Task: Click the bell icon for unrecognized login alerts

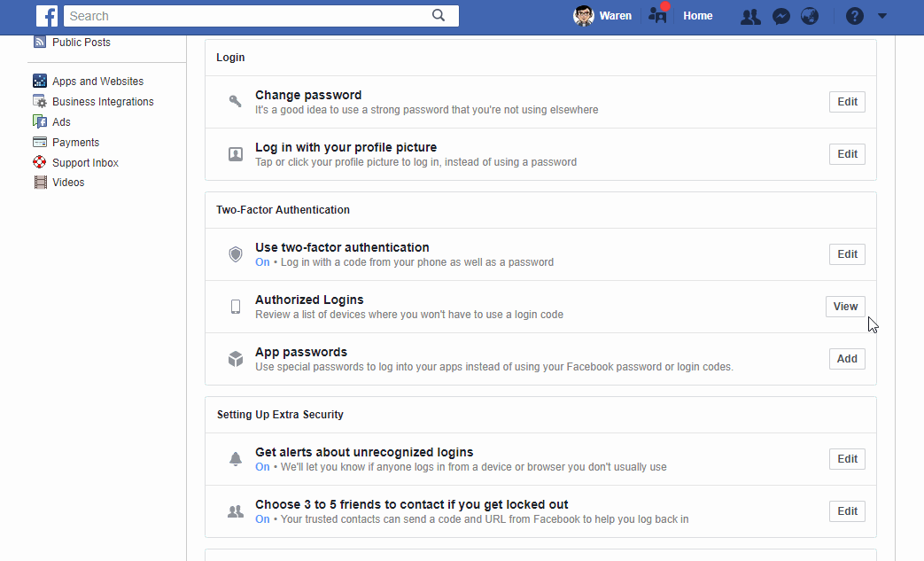Action: [x=235, y=459]
